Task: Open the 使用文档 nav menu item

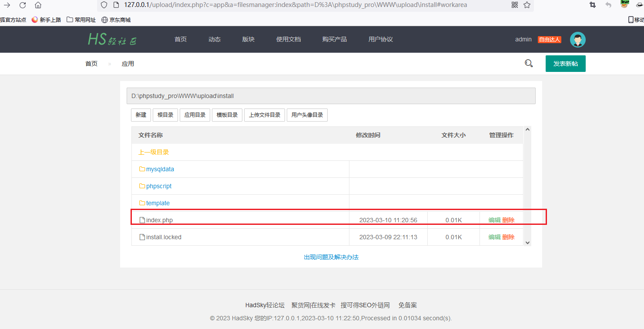Action: click(288, 39)
